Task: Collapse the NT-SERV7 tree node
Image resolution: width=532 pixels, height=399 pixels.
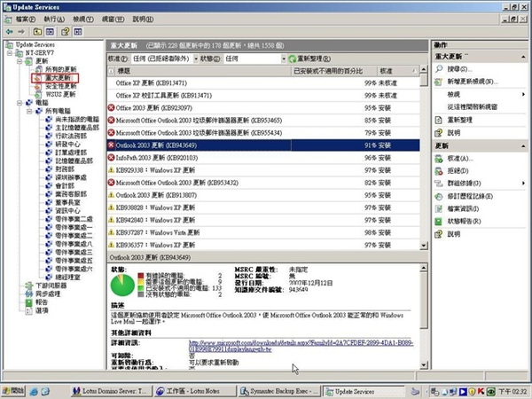Action: pyautogui.click(x=10, y=53)
